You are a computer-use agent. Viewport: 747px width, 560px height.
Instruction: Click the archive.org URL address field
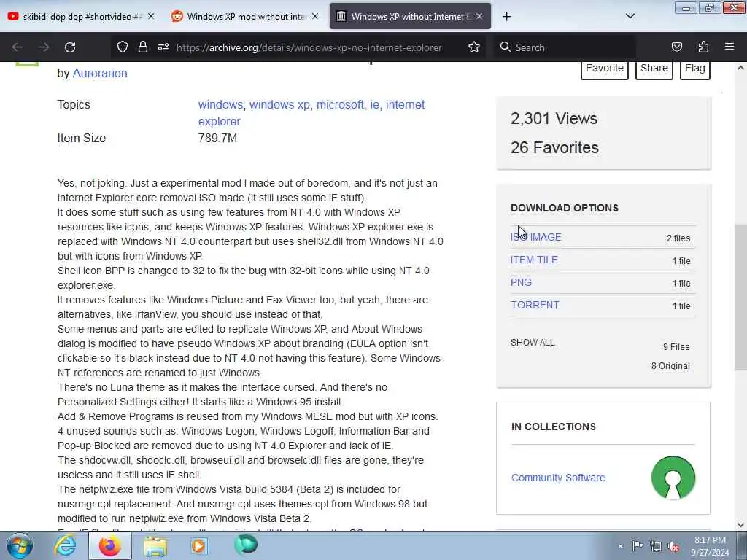click(309, 47)
